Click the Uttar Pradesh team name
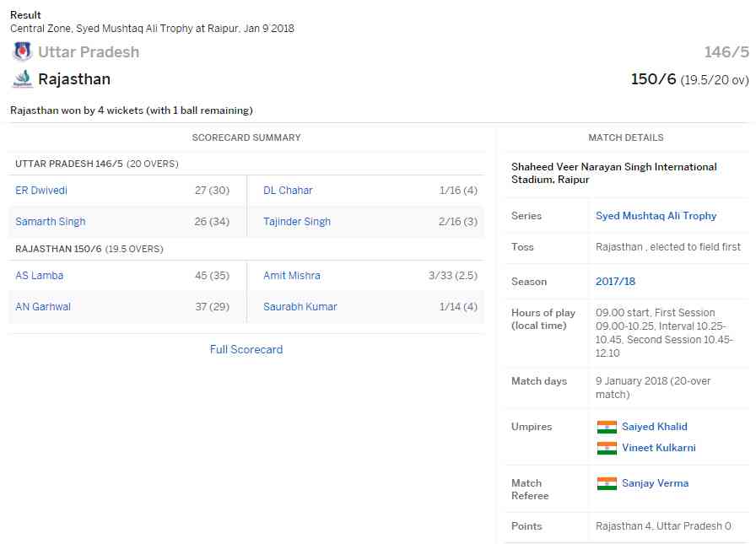 [89, 52]
